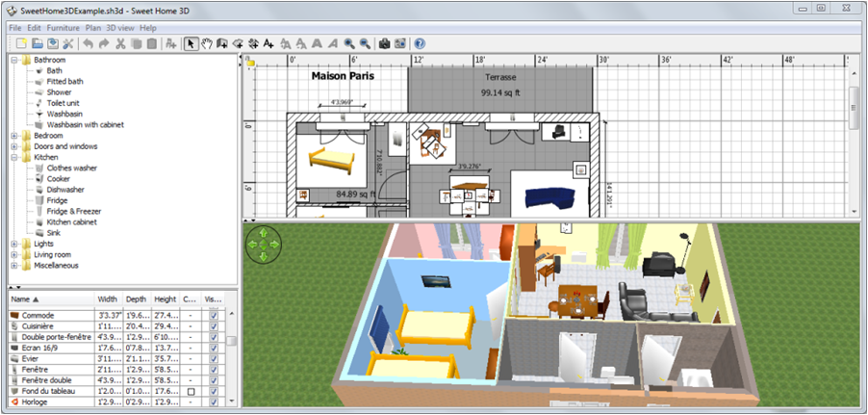Toggle visibility checkbox for Horloge
Image resolution: width=868 pixels, height=415 pixels.
point(215,402)
